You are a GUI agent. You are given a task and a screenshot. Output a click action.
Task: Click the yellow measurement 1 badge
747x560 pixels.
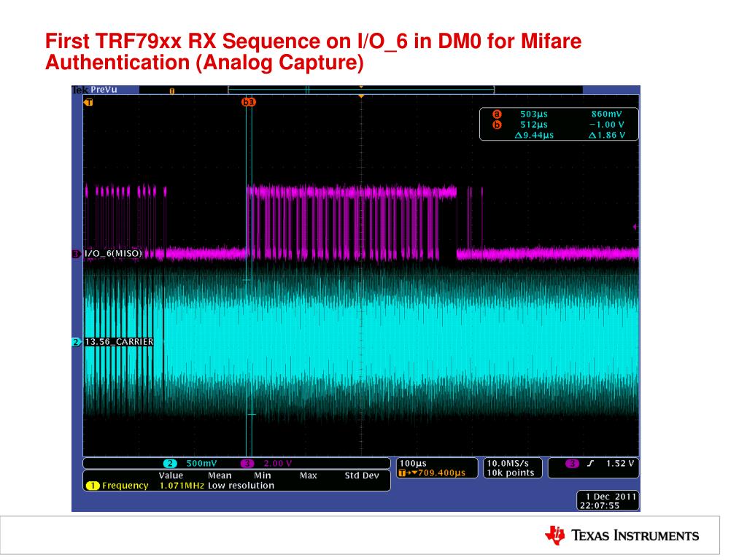pos(93,486)
